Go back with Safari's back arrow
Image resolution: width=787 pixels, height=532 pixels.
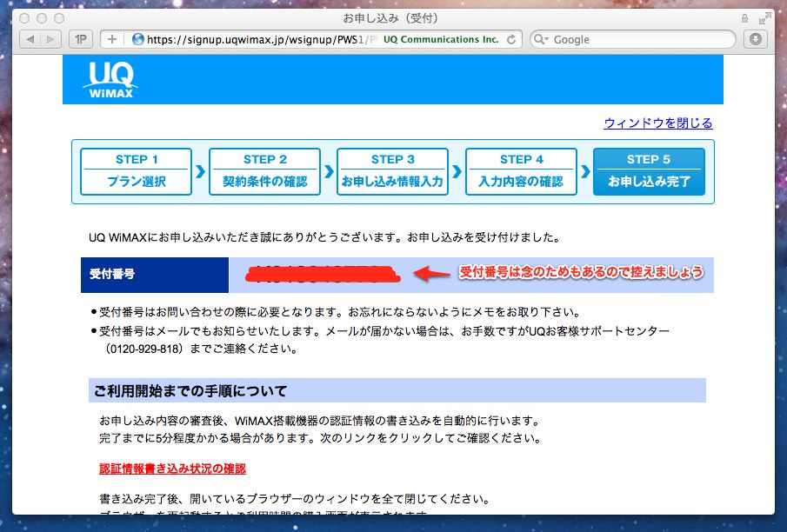coord(30,39)
